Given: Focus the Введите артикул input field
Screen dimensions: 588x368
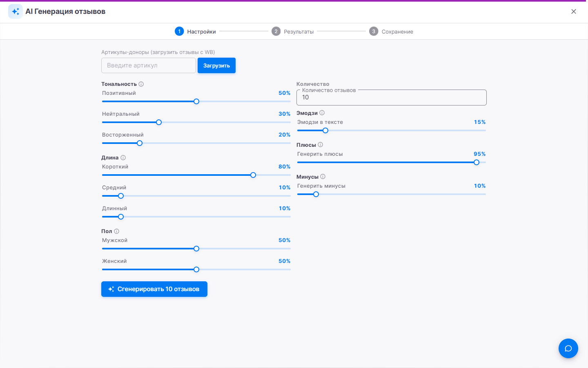Looking at the screenshot, I should 149,65.
